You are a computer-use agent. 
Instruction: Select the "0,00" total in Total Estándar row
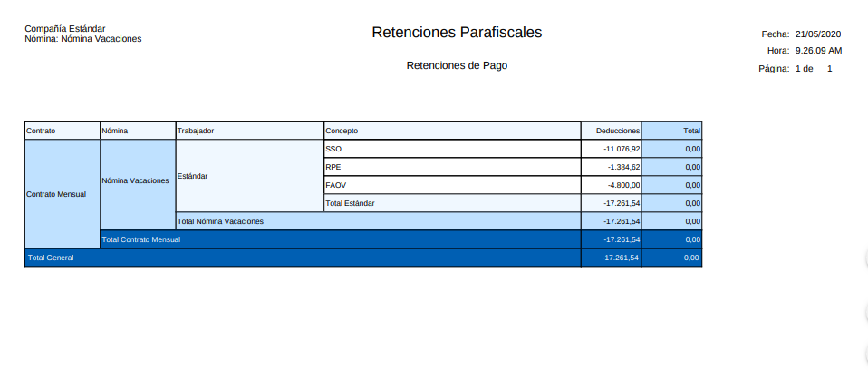pos(672,203)
